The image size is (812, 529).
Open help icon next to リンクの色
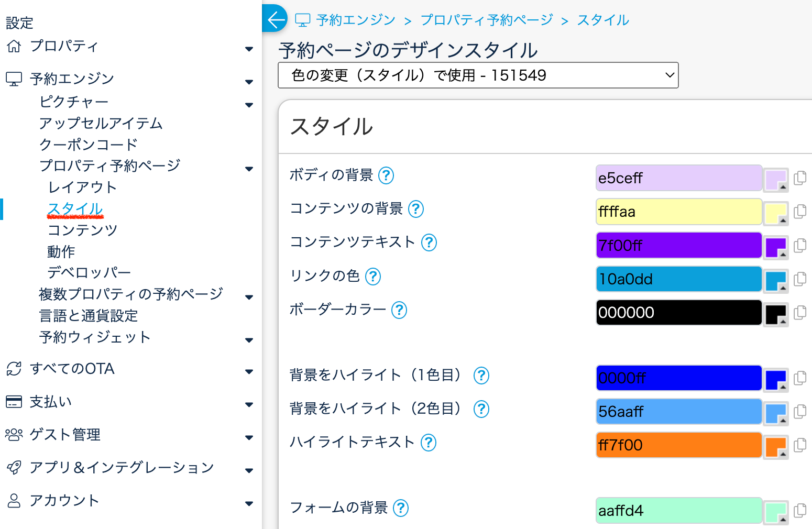click(x=373, y=276)
